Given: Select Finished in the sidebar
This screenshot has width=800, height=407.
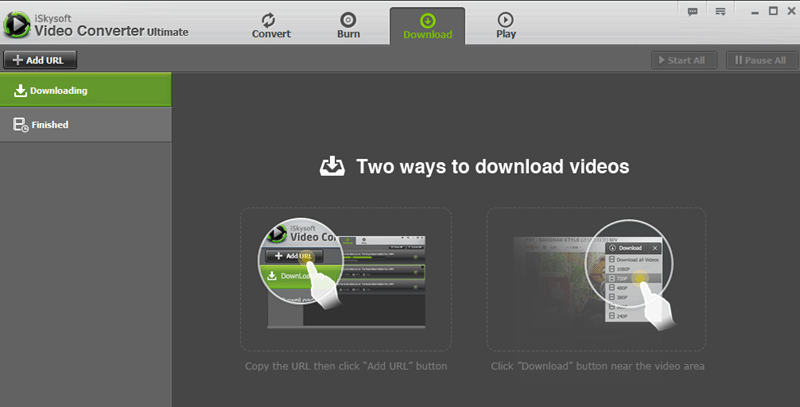Looking at the screenshot, I should pyautogui.click(x=86, y=124).
